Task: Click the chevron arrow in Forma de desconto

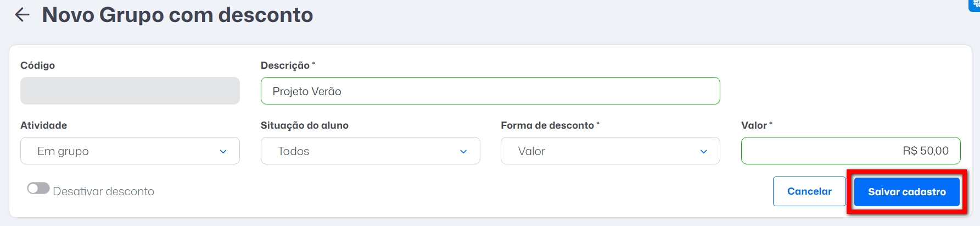Action: coord(703,152)
